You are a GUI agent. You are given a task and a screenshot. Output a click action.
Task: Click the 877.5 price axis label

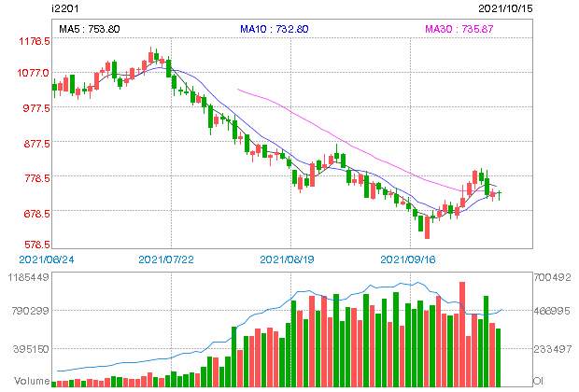[36, 144]
